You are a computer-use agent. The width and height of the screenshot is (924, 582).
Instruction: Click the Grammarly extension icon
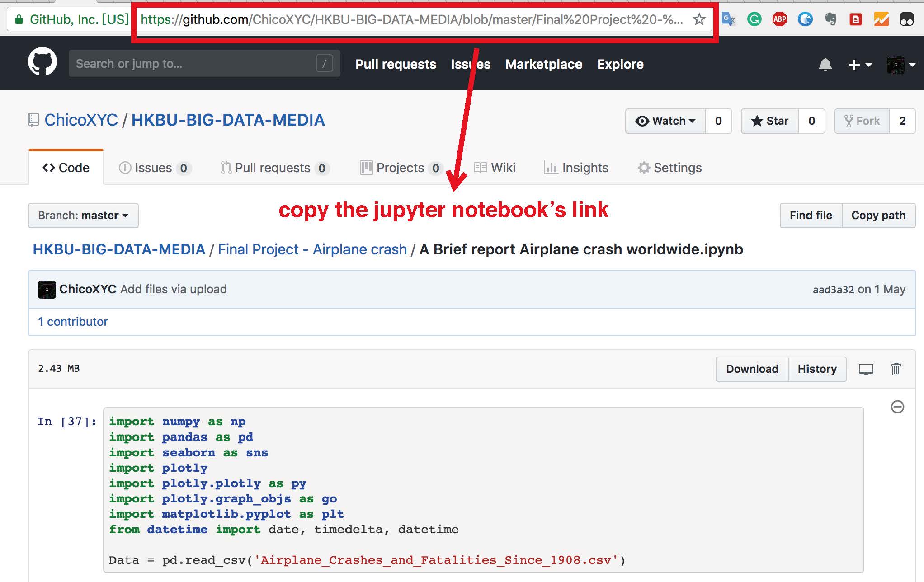(754, 19)
